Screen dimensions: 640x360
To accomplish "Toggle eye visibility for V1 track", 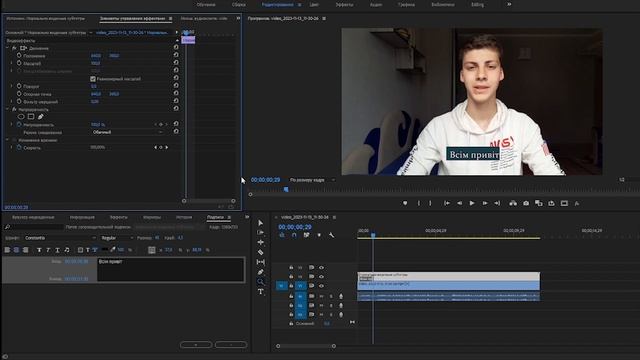I will [x=321, y=286].
